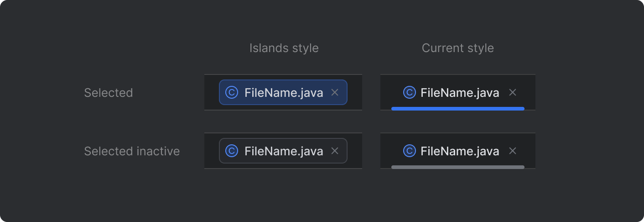Click class icon on selected Current style tab

(x=410, y=92)
